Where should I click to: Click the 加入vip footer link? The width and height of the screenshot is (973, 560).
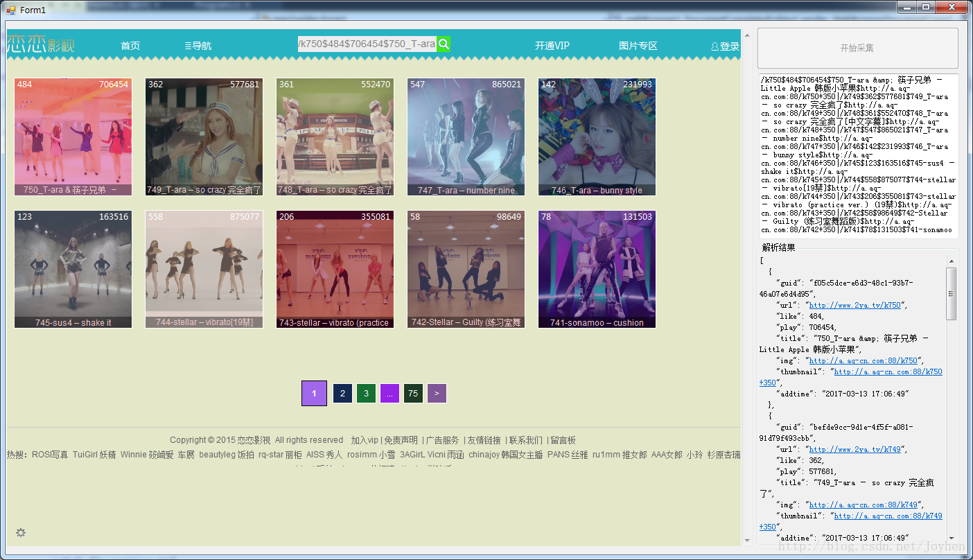365,440
